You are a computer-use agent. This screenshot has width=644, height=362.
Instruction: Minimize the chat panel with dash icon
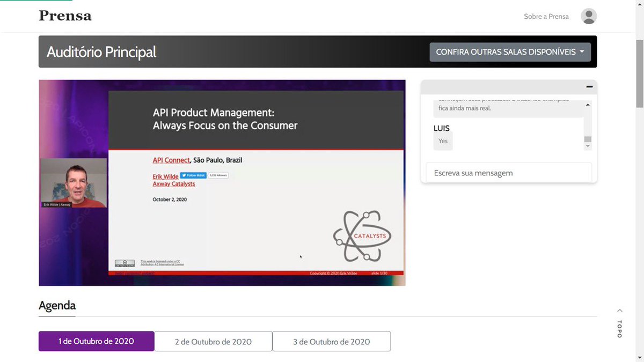[x=589, y=87]
